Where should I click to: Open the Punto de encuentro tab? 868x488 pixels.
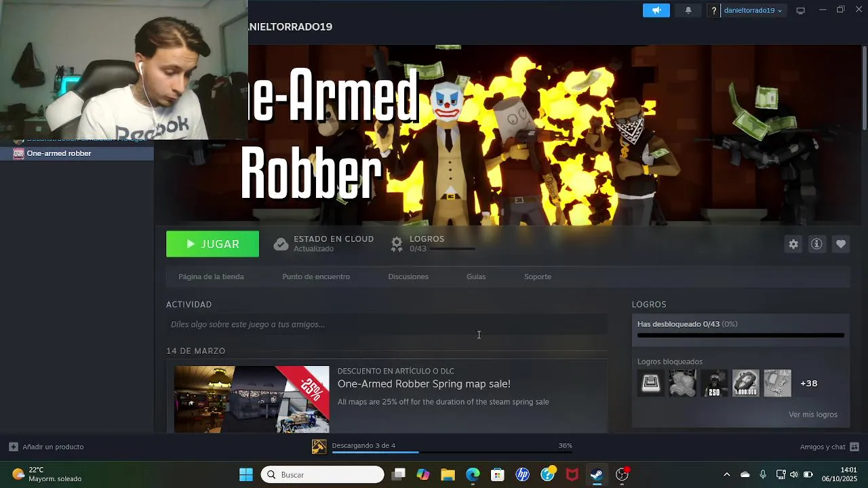316,277
